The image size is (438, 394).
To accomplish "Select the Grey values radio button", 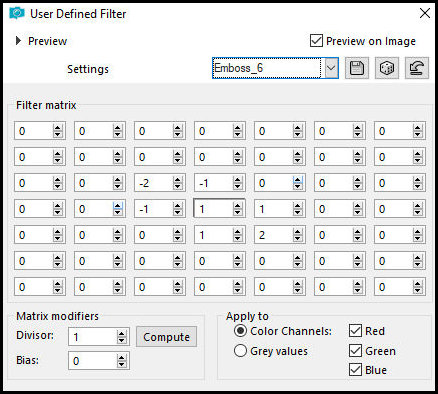I will click(x=240, y=351).
